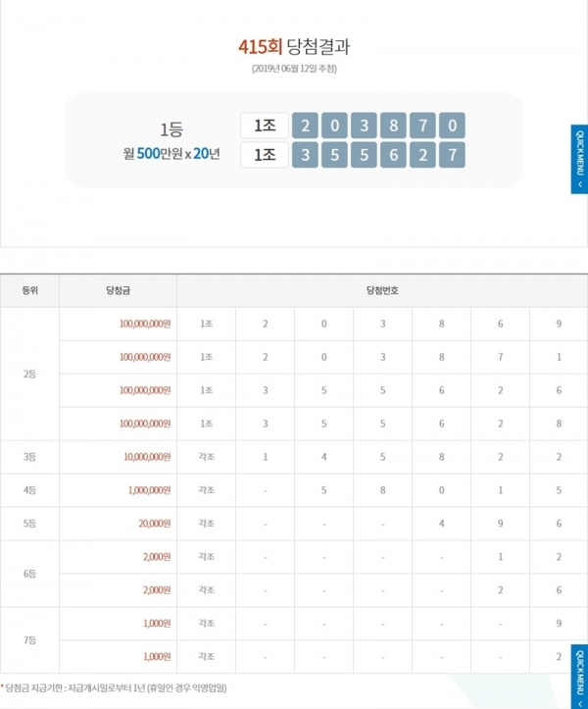Click 100,000,000원 in the 203871 row
Viewport: 588px width, 709px height.
(145, 357)
